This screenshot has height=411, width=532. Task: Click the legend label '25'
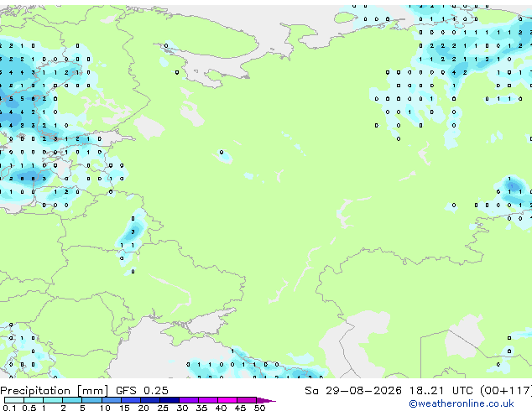click(x=163, y=408)
